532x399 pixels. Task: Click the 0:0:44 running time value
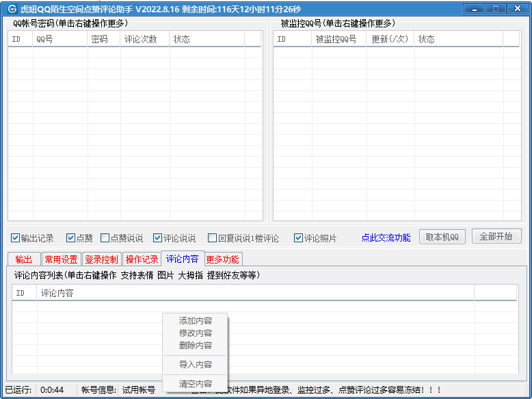[x=52, y=390]
